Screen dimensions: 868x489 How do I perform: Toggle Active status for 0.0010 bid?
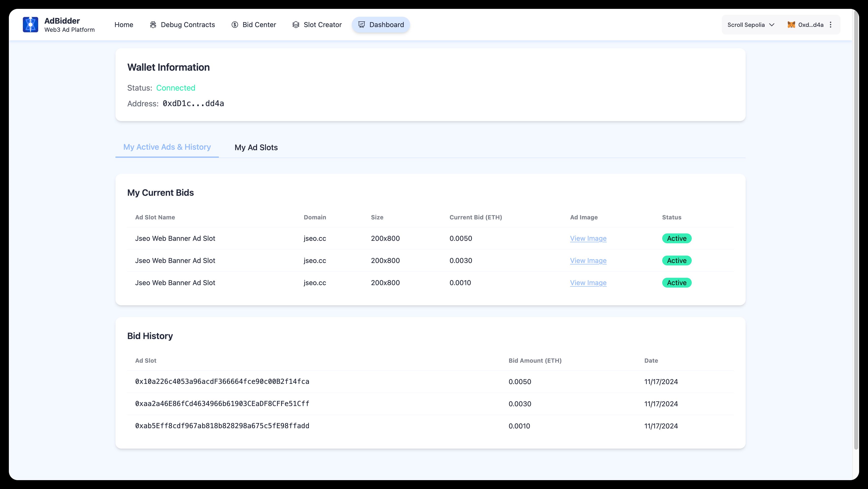click(677, 283)
